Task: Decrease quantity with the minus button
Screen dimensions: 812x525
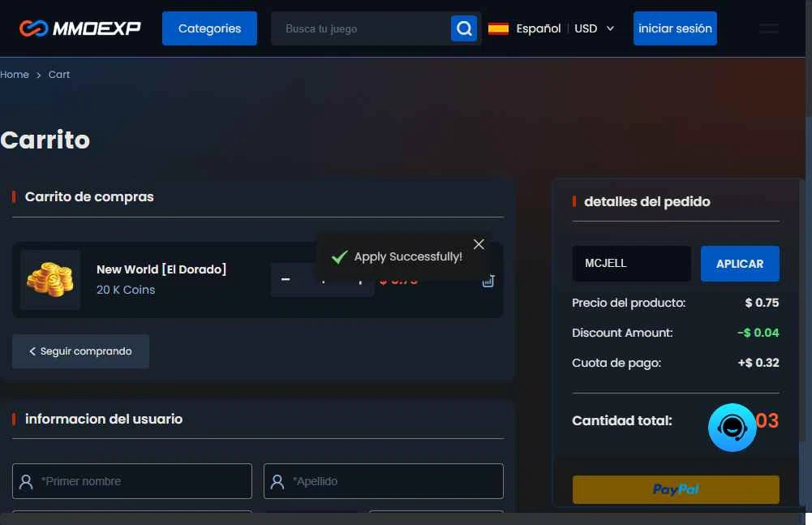Action: 286,279
